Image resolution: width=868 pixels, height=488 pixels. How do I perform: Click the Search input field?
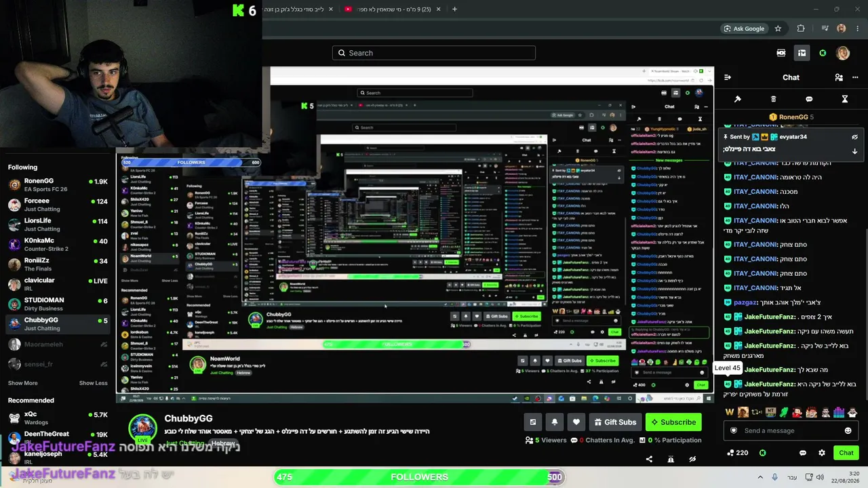(x=434, y=53)
